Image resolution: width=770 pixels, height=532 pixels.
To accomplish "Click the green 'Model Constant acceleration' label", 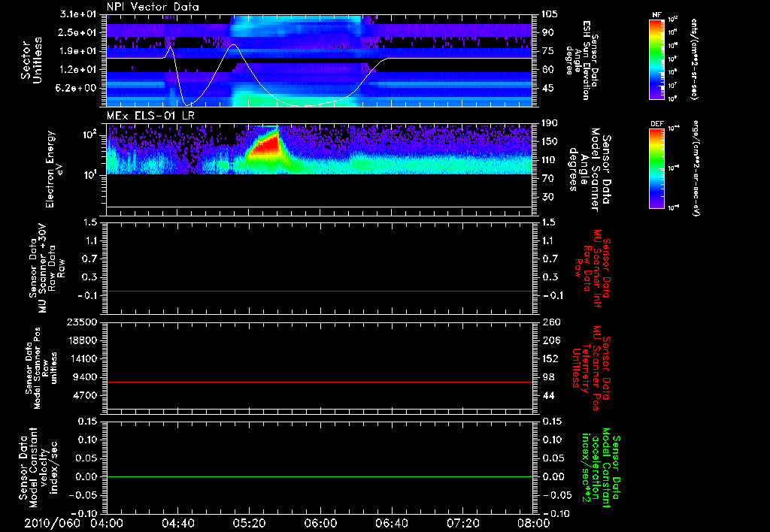I will coord(601,468).
